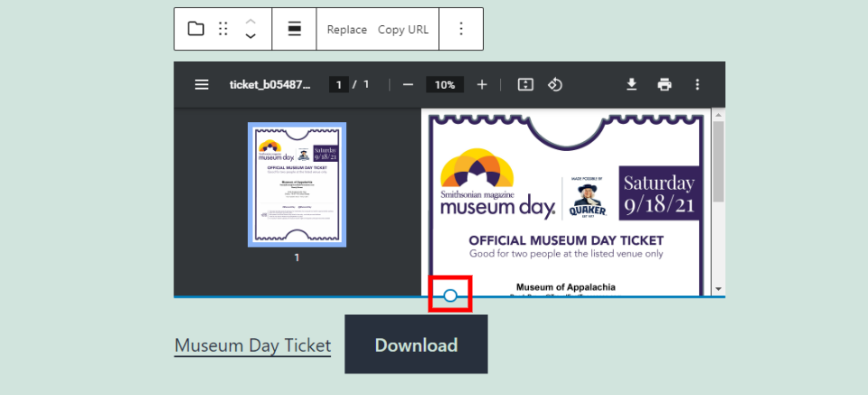This screenshot has height=395, width=868.
Task: Click the PDF preview resize handle
Action: point(450,296)
